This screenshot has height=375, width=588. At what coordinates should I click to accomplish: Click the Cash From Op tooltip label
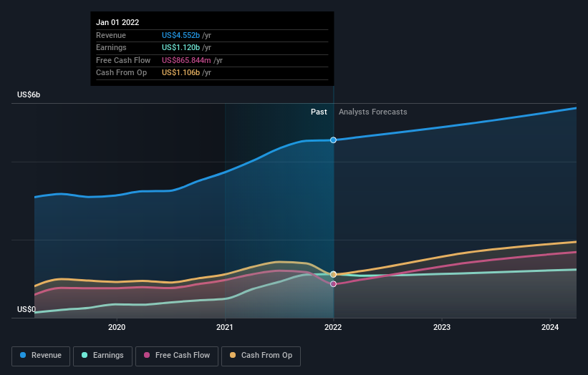click(x=121, y=73)
